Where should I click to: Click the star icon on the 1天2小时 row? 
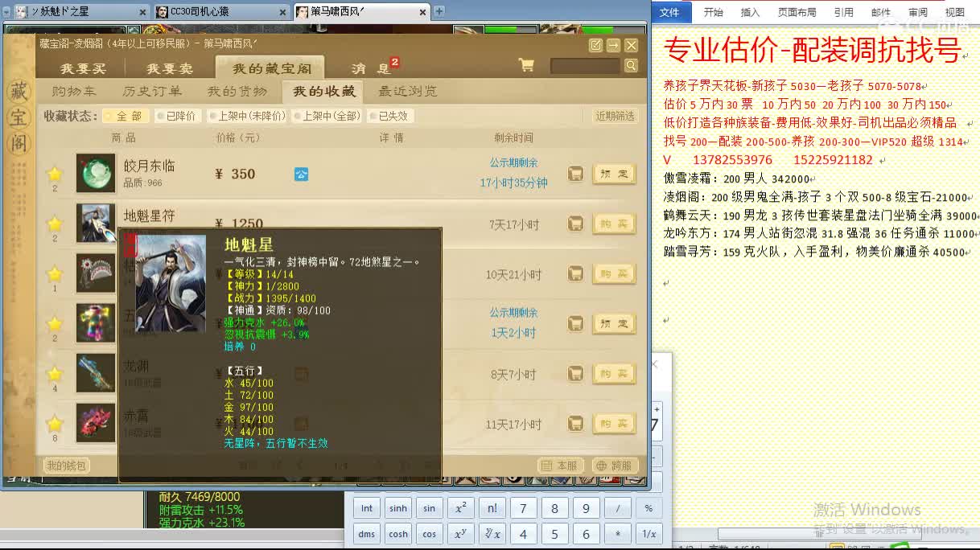(55, 323)
